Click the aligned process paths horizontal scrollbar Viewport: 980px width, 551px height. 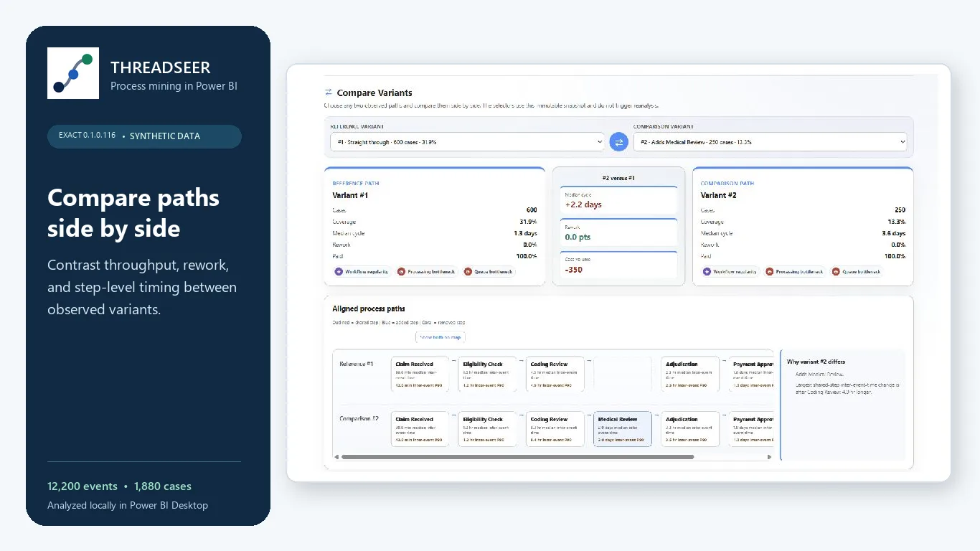coord(517,456)
